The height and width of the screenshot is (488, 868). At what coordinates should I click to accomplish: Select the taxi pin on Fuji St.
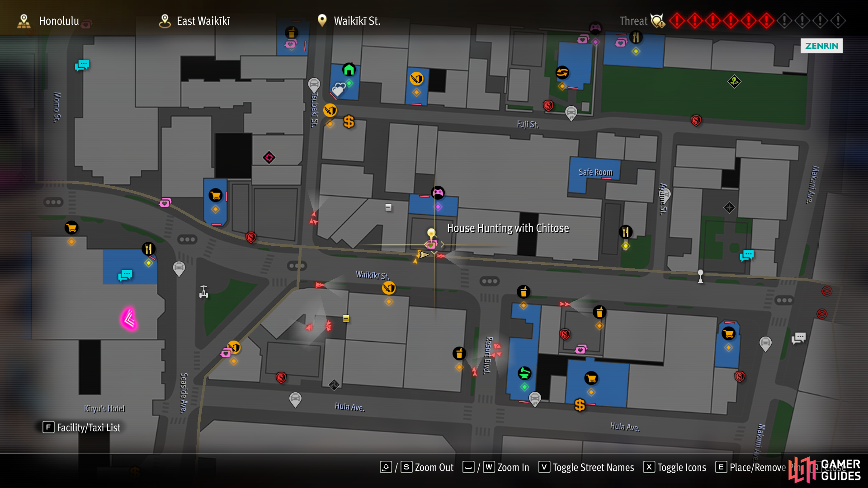coord(571,113)
